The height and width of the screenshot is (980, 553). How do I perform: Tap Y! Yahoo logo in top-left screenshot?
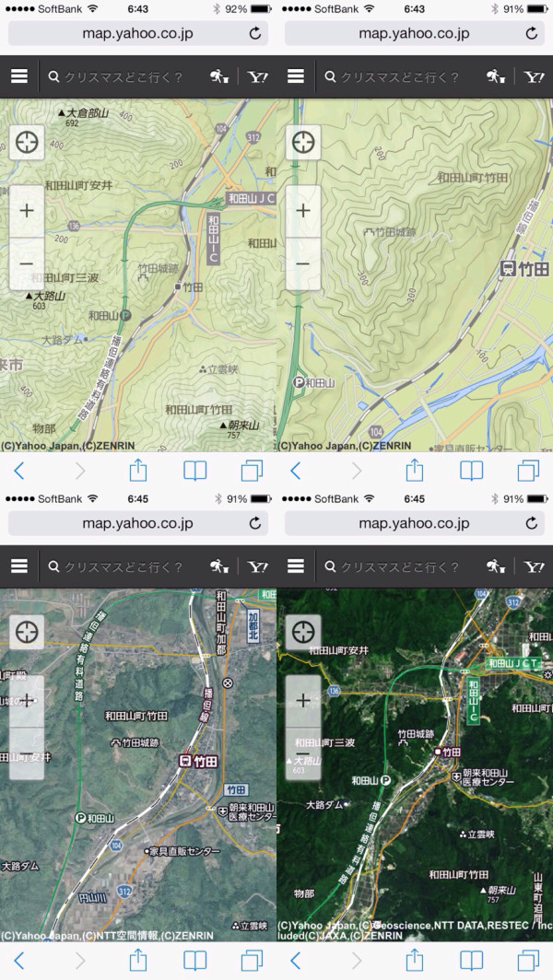tap(258, 76)
